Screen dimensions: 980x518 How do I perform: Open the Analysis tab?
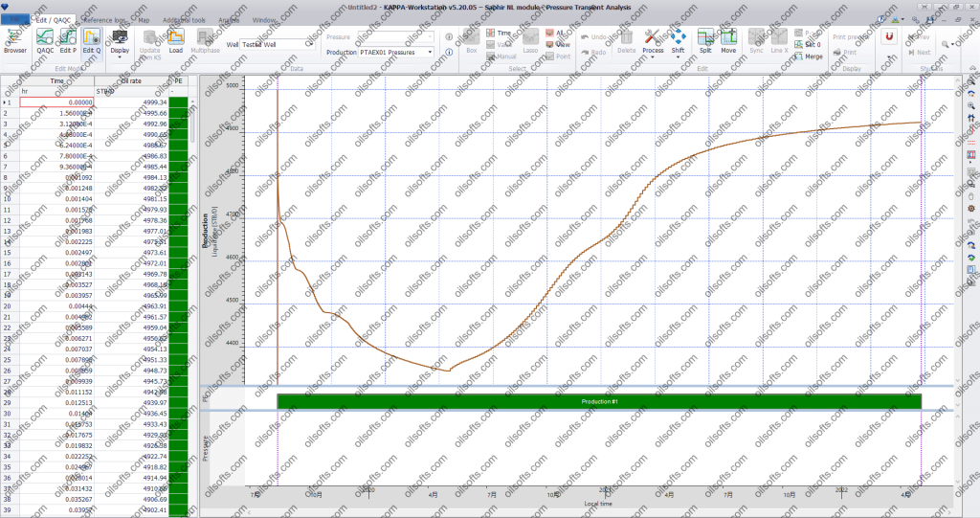click(229, 20)
